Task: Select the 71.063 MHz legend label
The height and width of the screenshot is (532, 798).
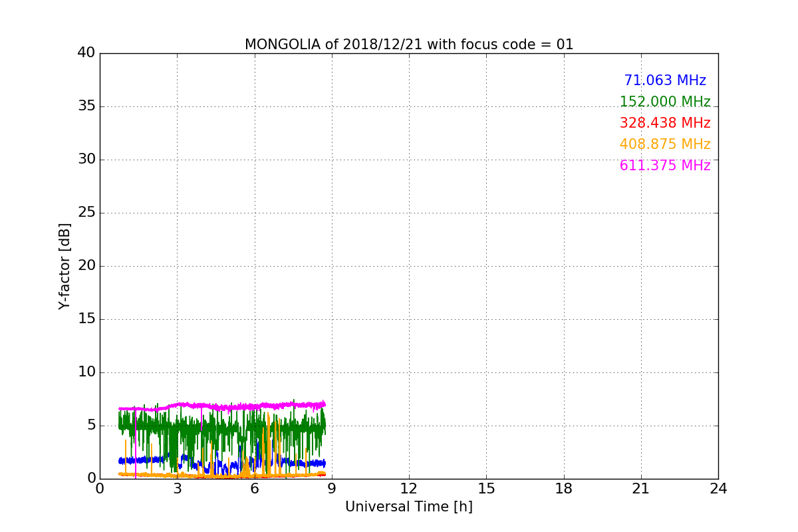Action: (665, 80)
